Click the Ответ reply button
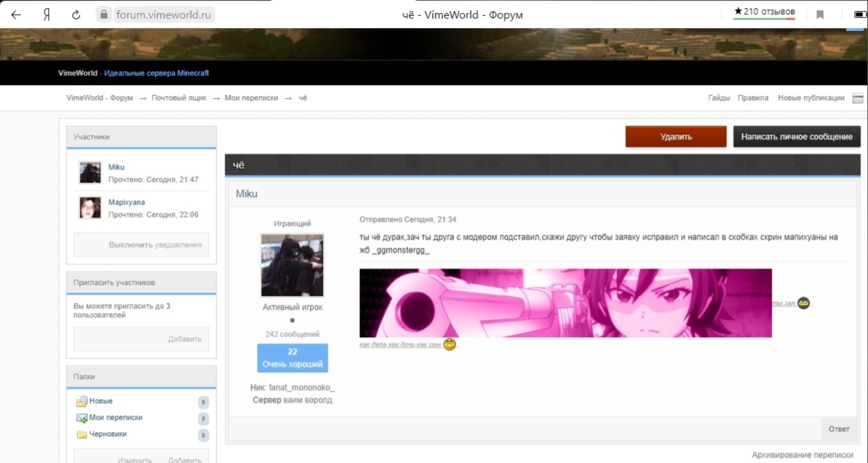This screenshot has width=868, height=463. click(839, 429)
